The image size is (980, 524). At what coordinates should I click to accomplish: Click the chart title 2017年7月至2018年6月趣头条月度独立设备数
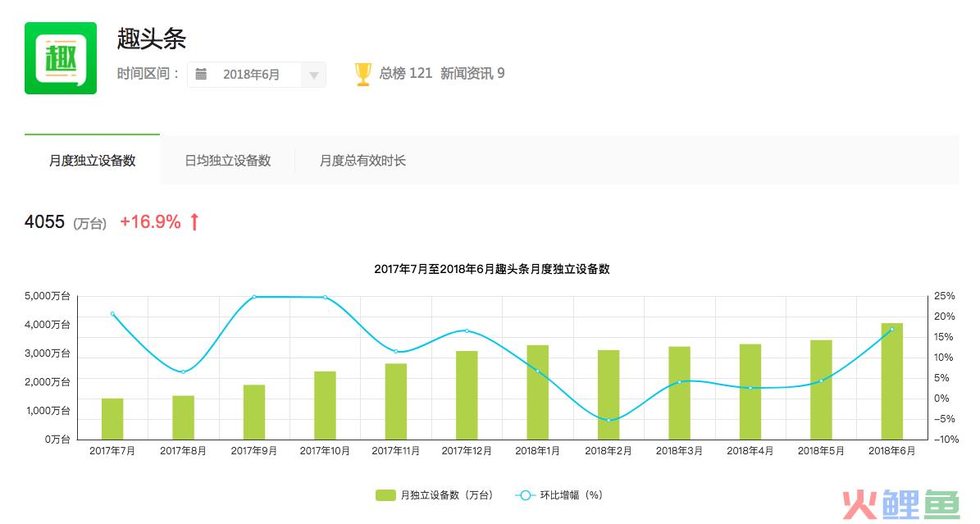point(492,269)
